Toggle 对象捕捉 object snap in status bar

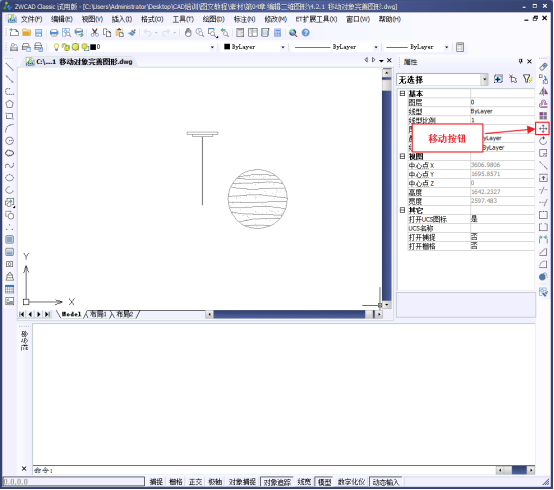click(x=242, y=482)
